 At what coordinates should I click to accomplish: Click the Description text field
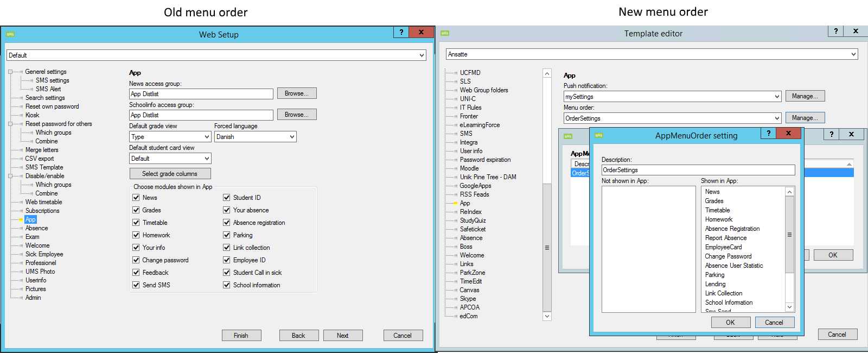pyautogui.click(x=698, y=170)
